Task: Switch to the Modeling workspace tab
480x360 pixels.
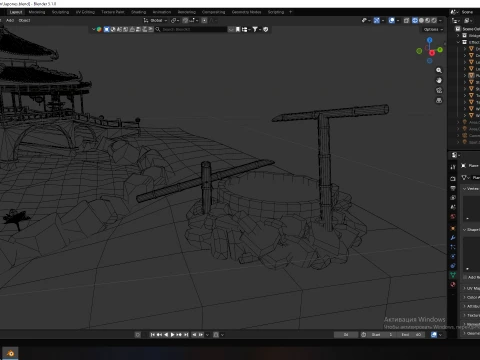Action: pyautogui.click(x=37, y=12)
